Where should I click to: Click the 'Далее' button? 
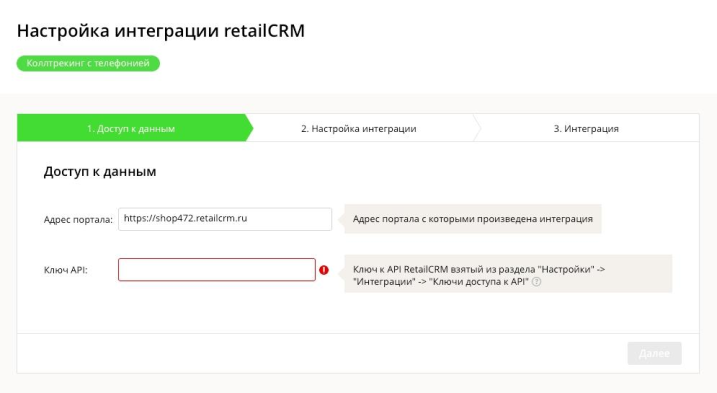tap(654, 353)
